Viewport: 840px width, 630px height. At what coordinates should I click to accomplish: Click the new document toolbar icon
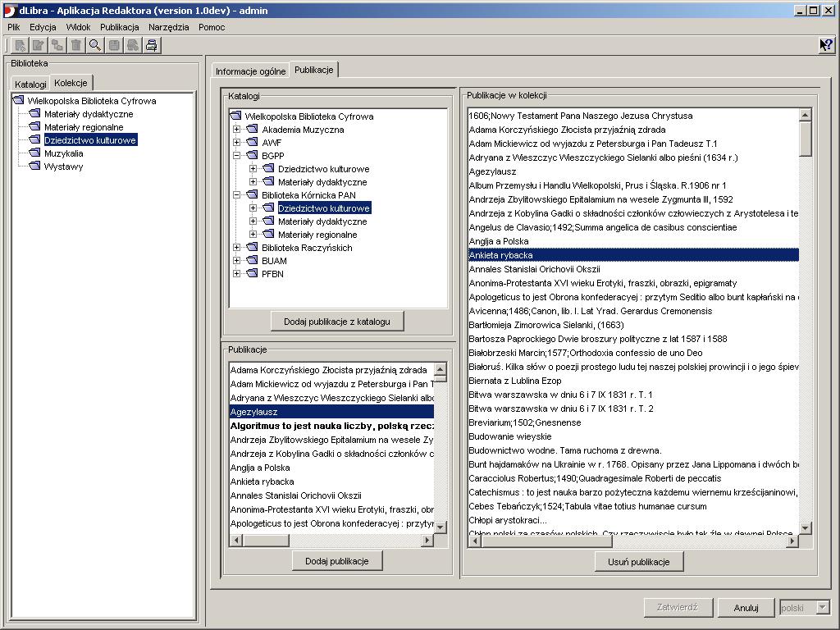[20, 46]
